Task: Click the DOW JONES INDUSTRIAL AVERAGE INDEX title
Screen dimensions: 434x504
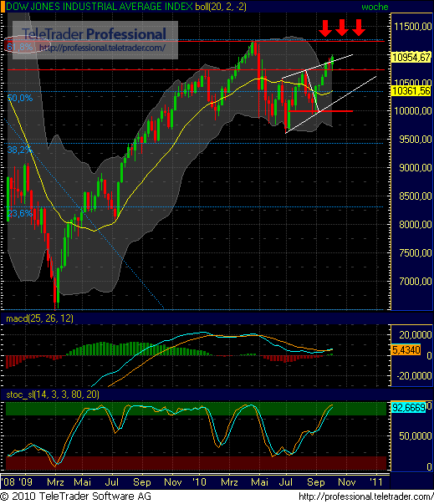Action: pos(100,7)
